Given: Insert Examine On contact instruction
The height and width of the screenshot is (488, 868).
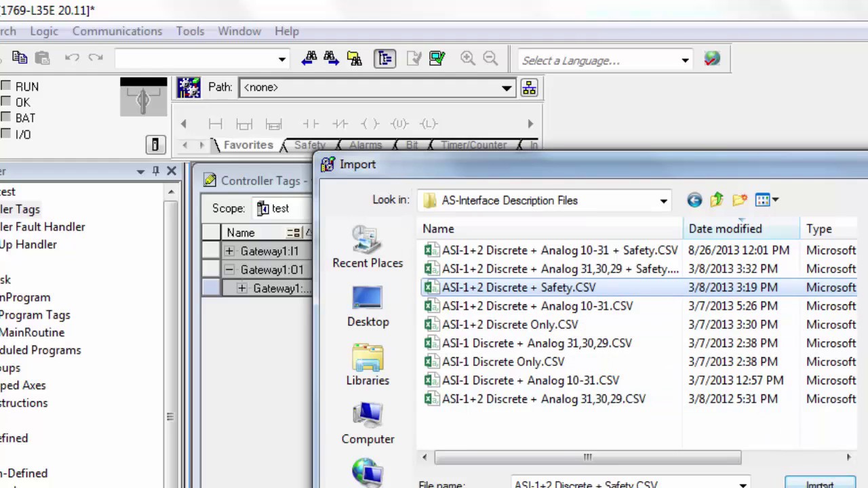Looking at the screenshot, I should point(311,123).
